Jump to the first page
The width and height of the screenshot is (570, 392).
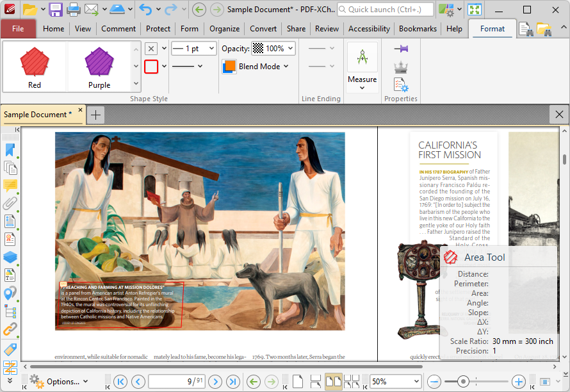pyautogui.click(x=120, y=382)
